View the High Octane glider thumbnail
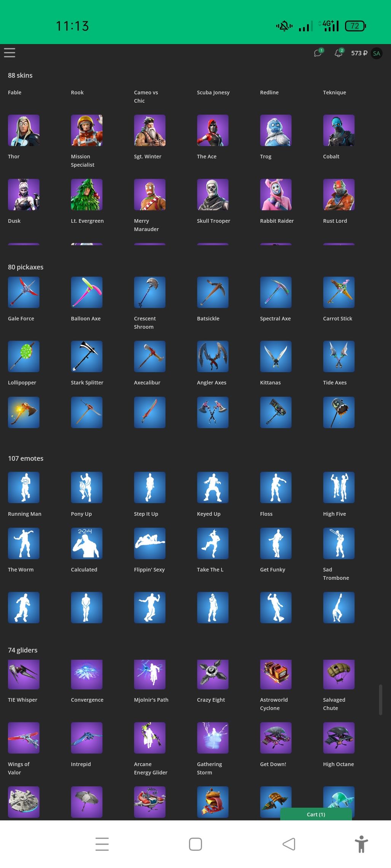 339,738
